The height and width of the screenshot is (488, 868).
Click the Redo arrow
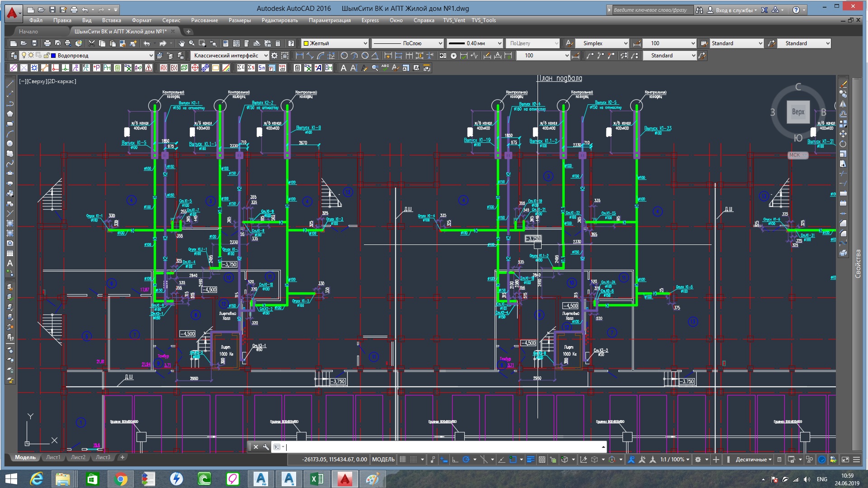tap(163, 43)
